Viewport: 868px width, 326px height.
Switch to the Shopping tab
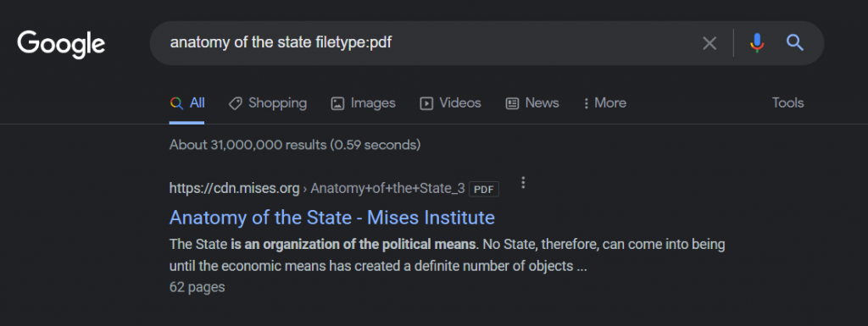click(267, 103)
